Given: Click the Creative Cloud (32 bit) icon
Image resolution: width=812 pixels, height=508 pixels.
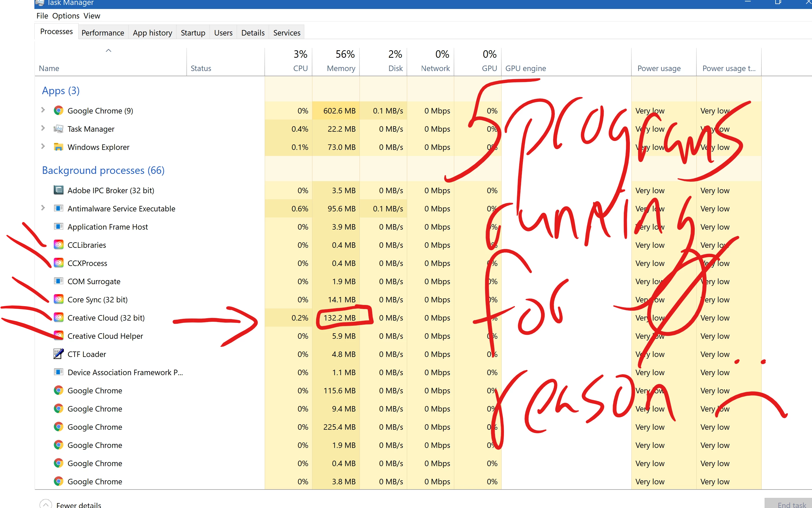Looking at the screenshot, I should point(58,317).
